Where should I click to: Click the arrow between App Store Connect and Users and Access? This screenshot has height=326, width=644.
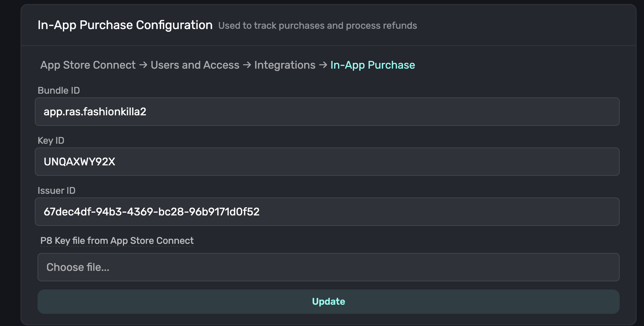pos(143,65)
